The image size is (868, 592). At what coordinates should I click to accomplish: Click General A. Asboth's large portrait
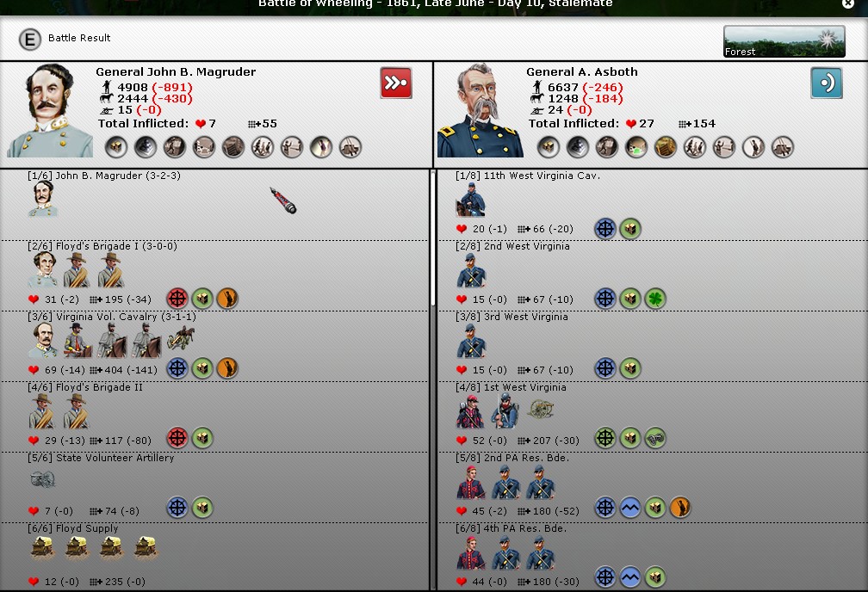[480, 111]
